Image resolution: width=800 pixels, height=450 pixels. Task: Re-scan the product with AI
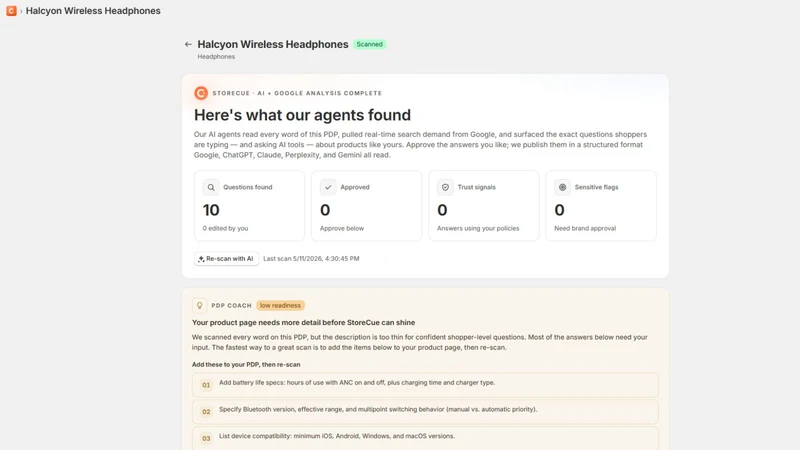tap(226, 259)
